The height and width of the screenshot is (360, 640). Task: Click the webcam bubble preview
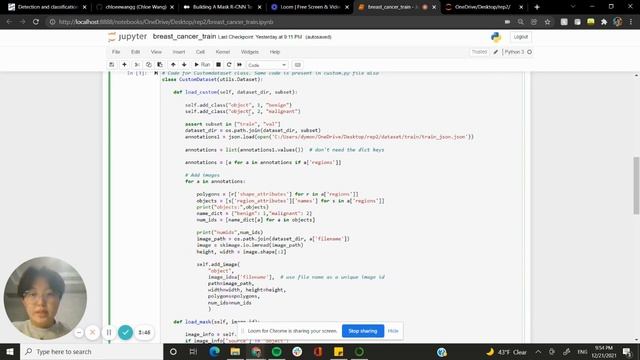45,298
